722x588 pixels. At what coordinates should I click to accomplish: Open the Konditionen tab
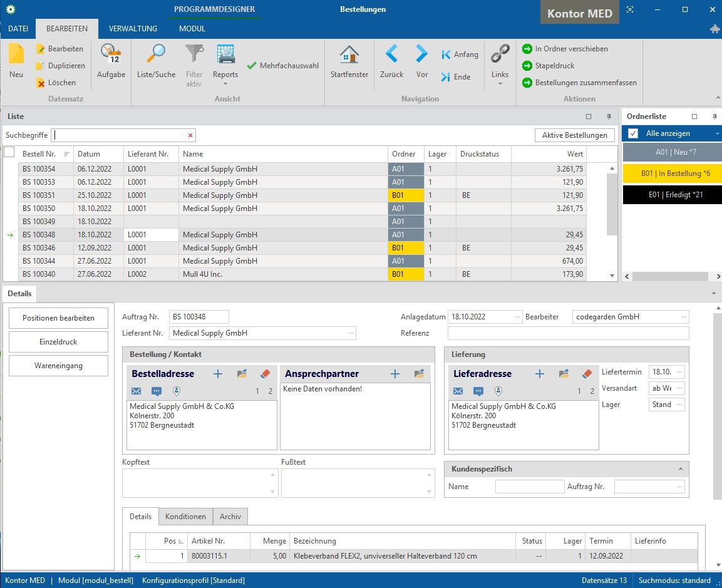(x=185, y=517)
